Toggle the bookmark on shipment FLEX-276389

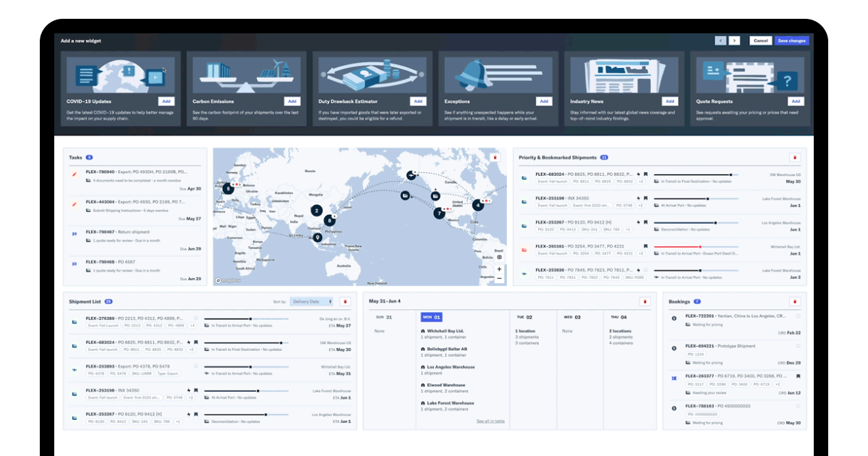tap(195, 318)
